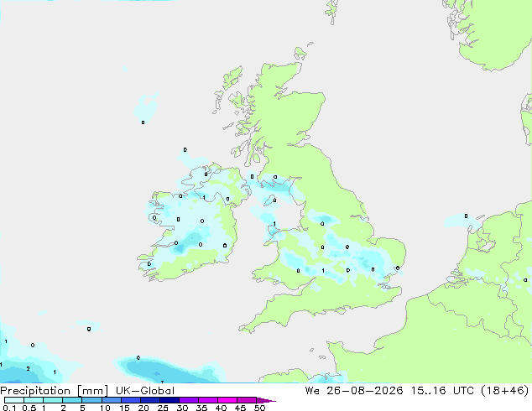Click the legend scale label '50'
Screen dimensions: 532x411
[x=260, y=408]
